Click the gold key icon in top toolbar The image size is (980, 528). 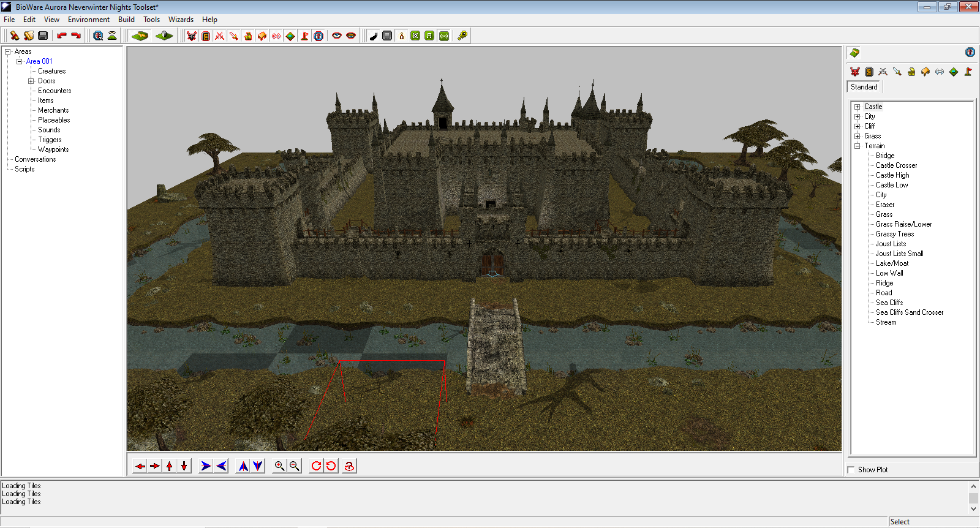point(462,36)
